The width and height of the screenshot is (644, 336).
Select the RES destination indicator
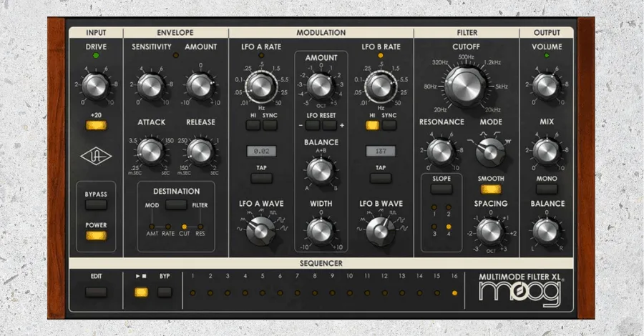pos(200,227)
